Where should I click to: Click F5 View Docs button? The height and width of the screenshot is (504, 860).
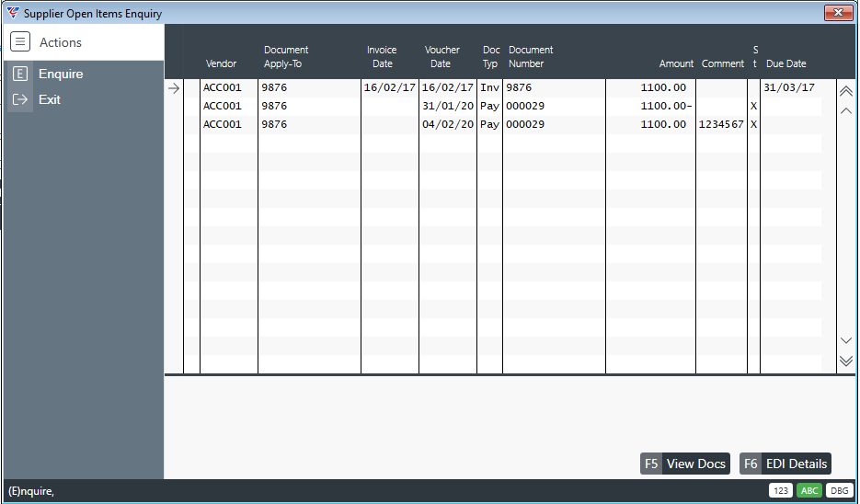pos(685,464)
